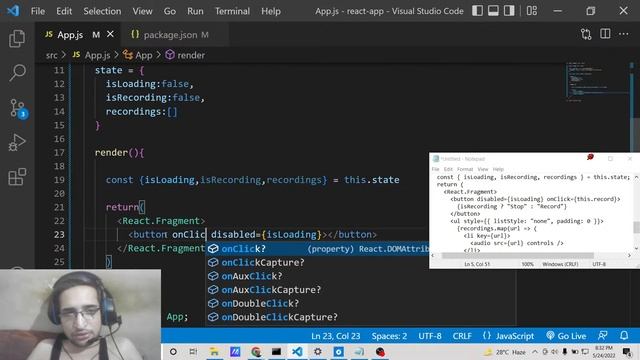The height and width of the screenshot is (360, 640).
Task: Open the Edit menu in VS Code
Action: pyautogui.click(x=64, y=11)
